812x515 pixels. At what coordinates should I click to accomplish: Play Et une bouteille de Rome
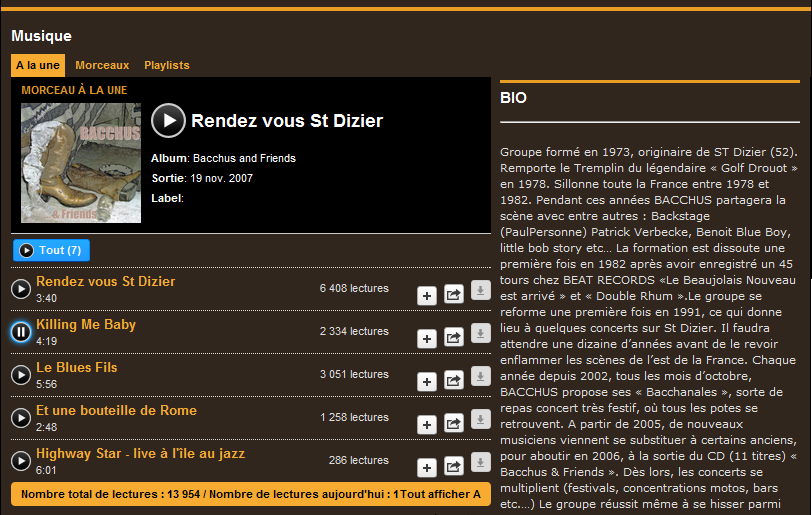(x=21, y=418)
